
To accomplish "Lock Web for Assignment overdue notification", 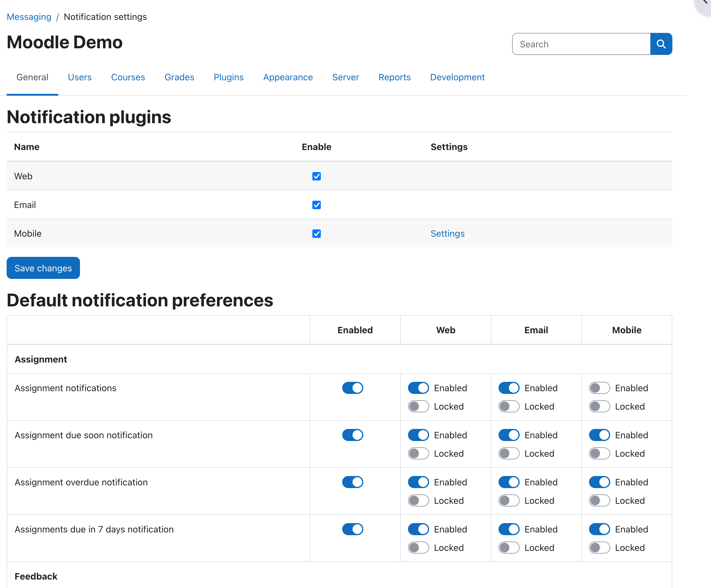I will tap(419, 500).
